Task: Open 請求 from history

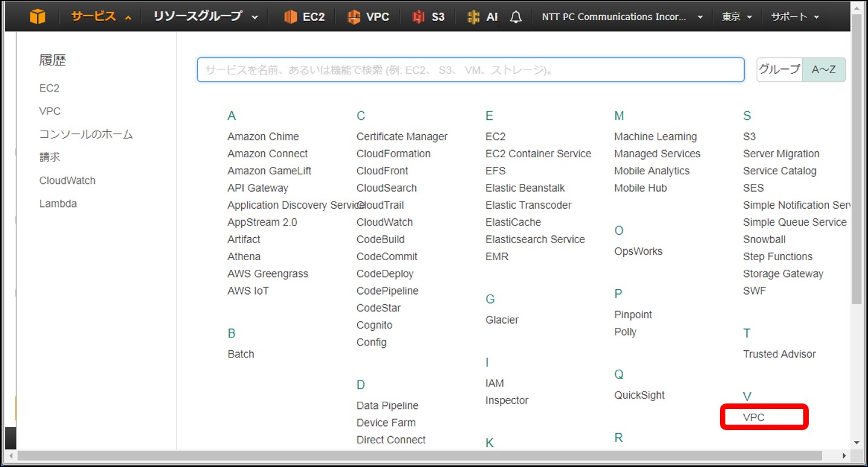Action: (x=50, y=157)
